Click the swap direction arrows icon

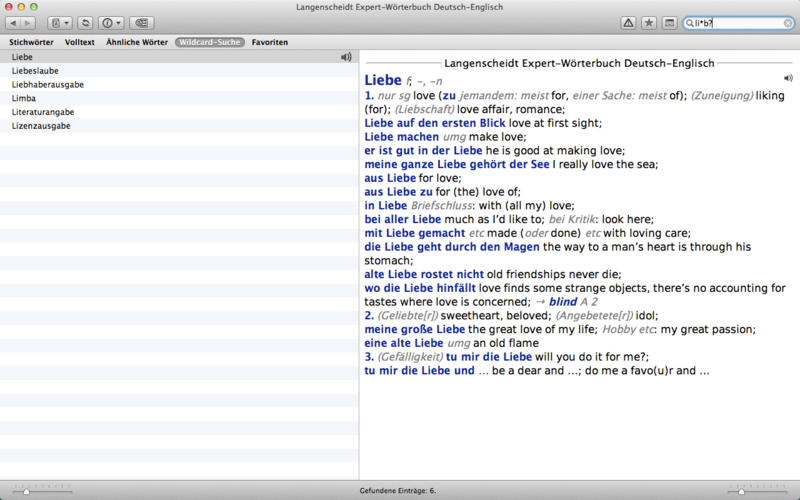coord(85,23)
